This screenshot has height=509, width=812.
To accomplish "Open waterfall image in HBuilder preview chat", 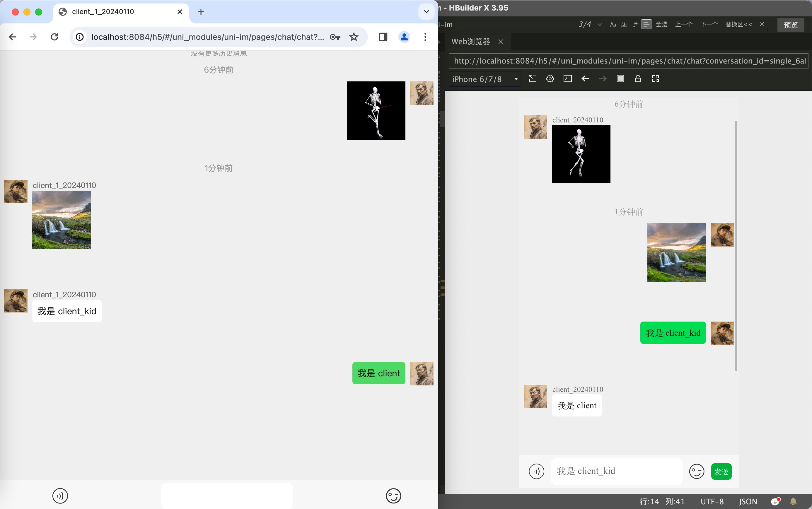I will [x=676, y=252].
